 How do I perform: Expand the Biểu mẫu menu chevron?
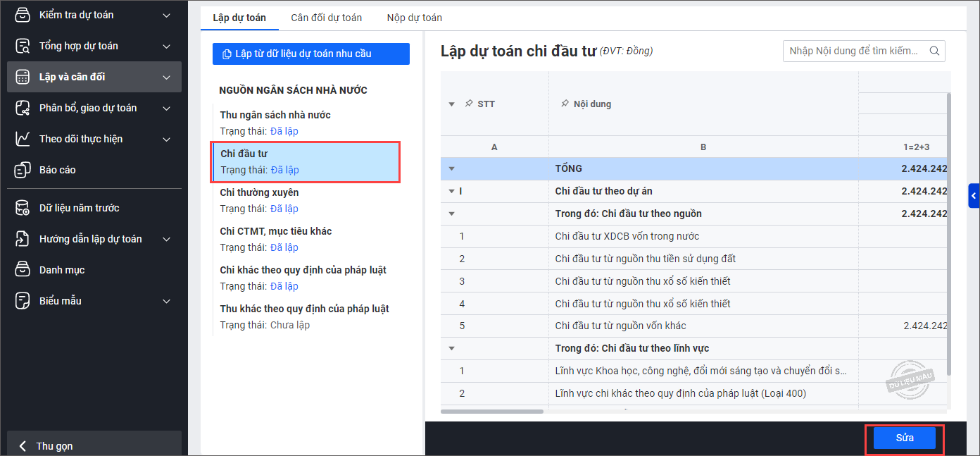(x=166, y=301)
